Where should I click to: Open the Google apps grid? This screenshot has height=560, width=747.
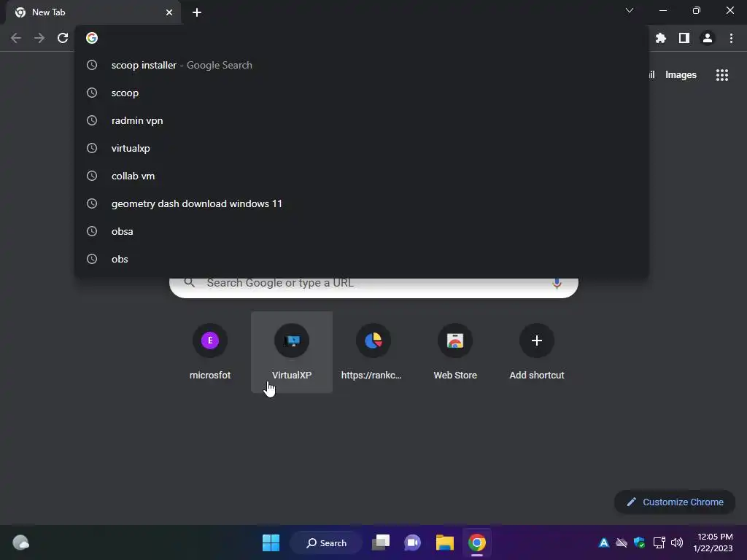(722, 75)
